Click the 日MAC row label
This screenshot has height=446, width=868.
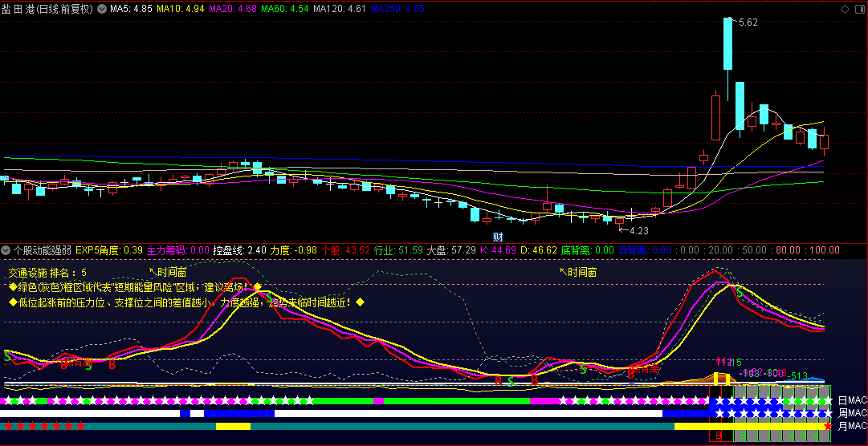[851, 400]
